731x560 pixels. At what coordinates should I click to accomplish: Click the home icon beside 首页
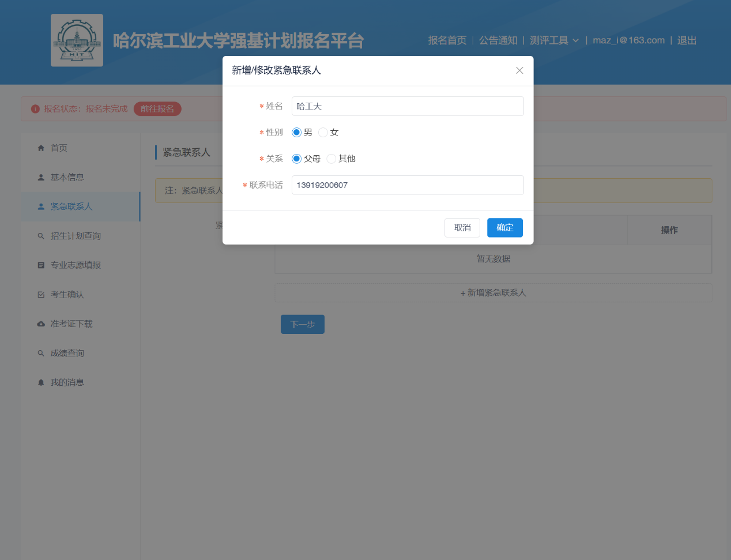tap(41, 148)
